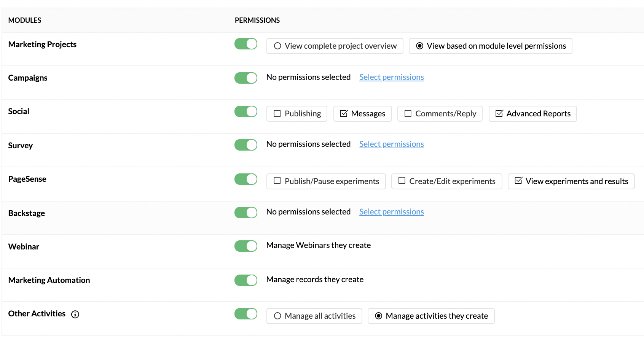The height and width of the screenshot is (343, 644).
Task: Enable the Comments/Reply permission checkbox
Action: click(x=440, y=114)
